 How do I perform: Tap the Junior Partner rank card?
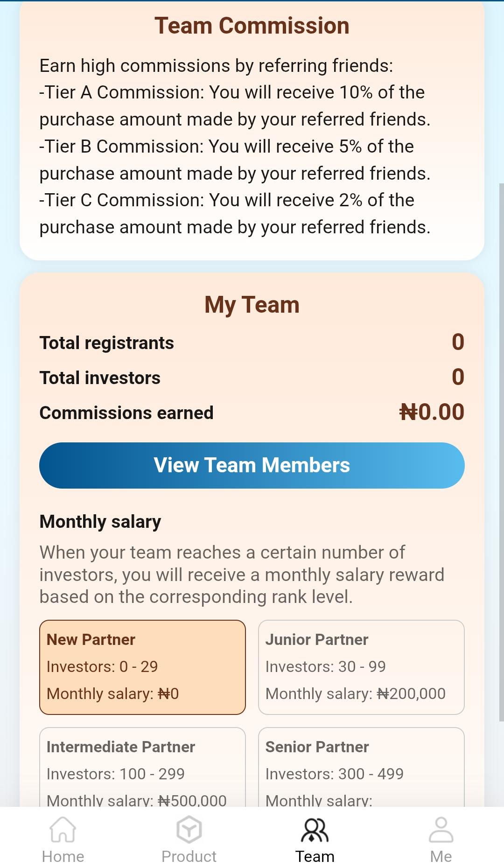coord(361,667)
